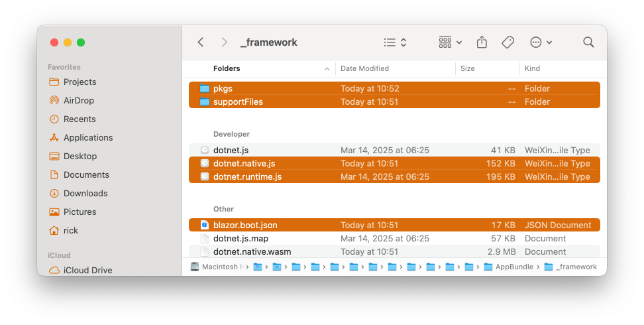Sort by the Date Modified column
The image size is (644, 325).
[364, 68]
